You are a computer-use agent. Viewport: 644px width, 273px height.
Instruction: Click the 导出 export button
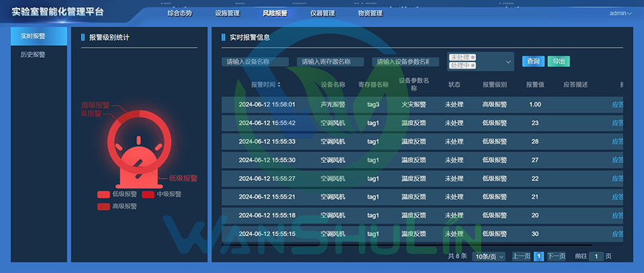click(x=559, y=61)
